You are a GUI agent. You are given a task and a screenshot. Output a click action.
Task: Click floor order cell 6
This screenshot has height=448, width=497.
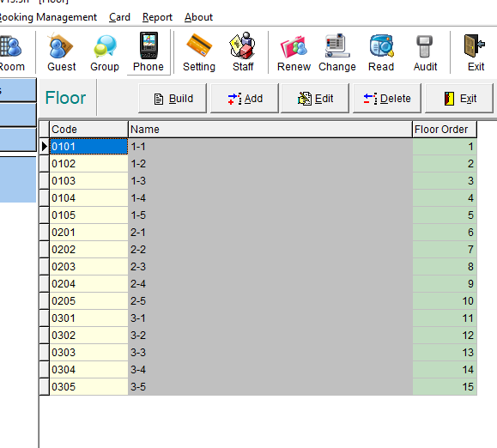(x=445, y=233)
